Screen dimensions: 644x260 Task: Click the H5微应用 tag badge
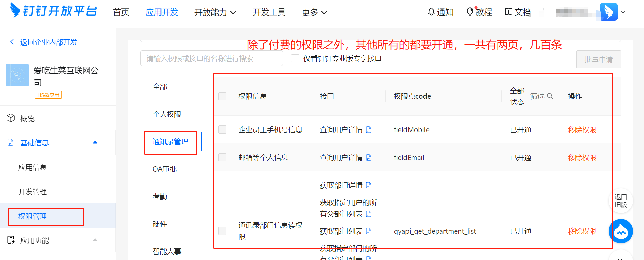[48, 95]
